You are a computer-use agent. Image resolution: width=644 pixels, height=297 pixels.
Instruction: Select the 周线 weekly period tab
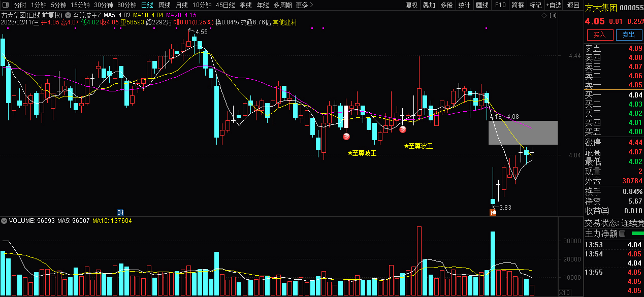click(x=165, y=5)
